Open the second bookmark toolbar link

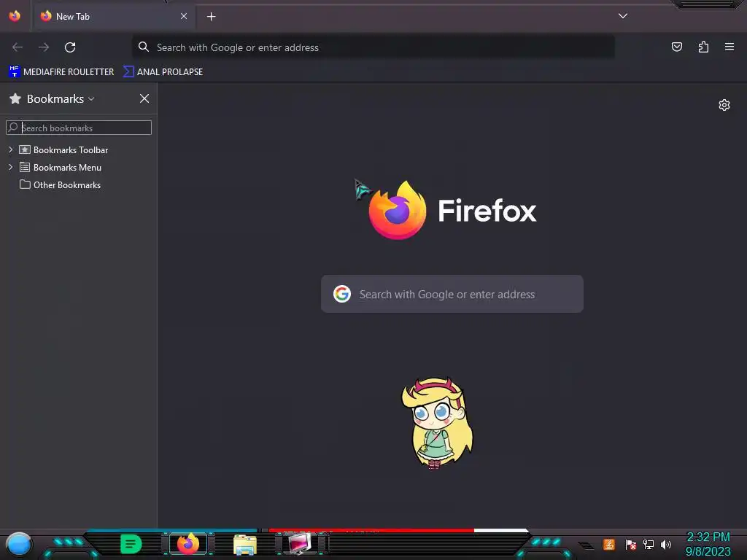click(x=163, y=72)
